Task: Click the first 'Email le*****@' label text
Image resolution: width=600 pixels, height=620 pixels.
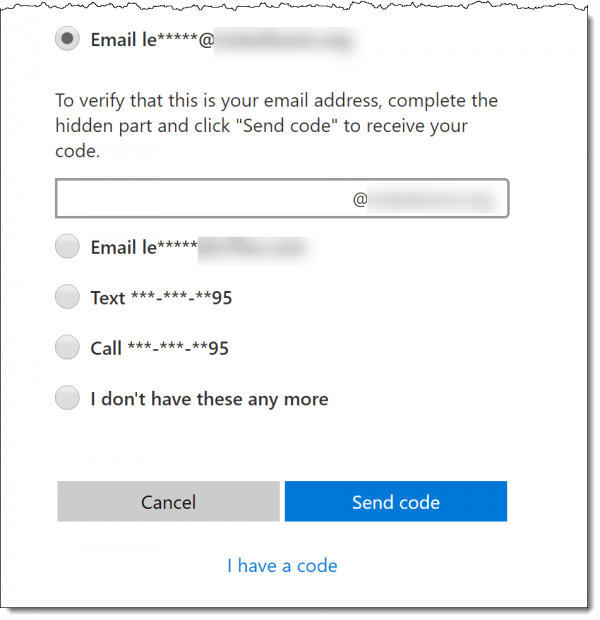Action: pyautogui.click(x=153, y=40)
